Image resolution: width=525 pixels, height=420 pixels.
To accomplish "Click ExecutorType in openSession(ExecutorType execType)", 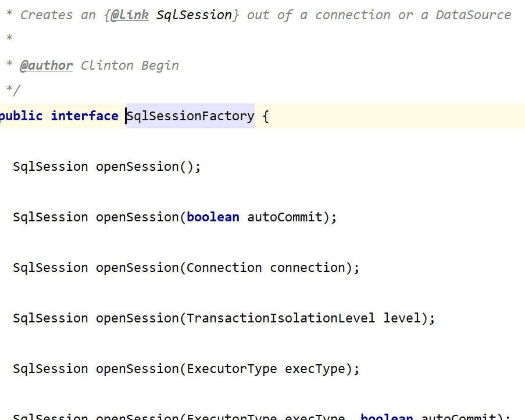I will pos(232,369).
